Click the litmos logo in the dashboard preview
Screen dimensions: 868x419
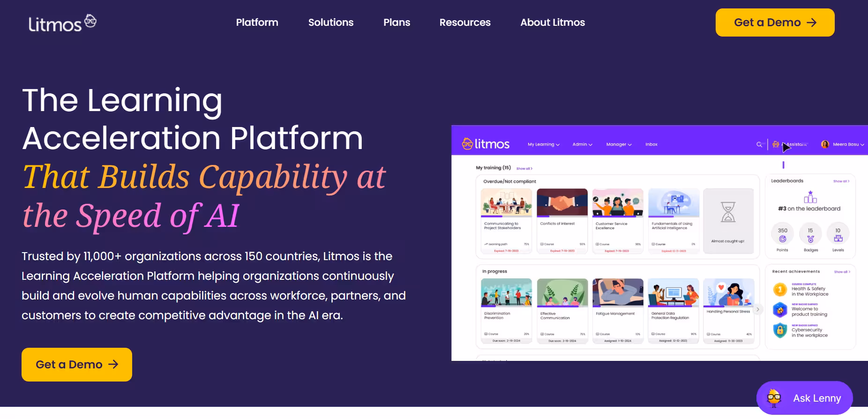486,144
